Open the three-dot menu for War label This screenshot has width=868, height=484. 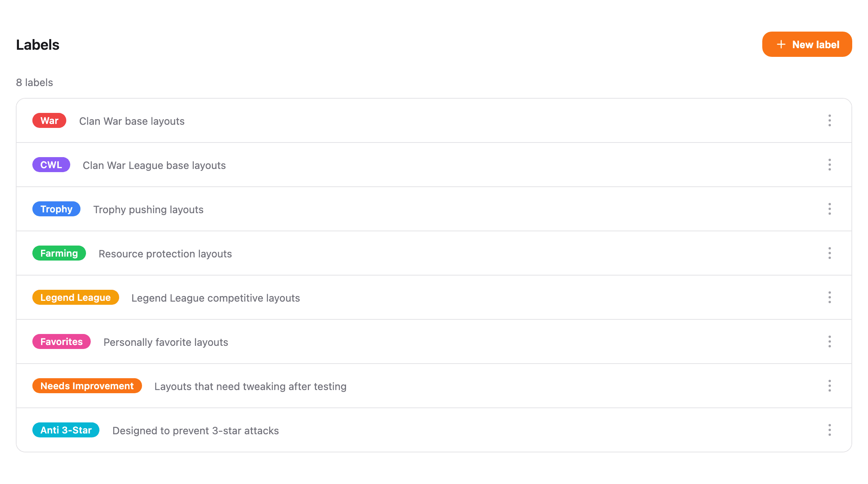pyautogui.click(x=829, y=120)
